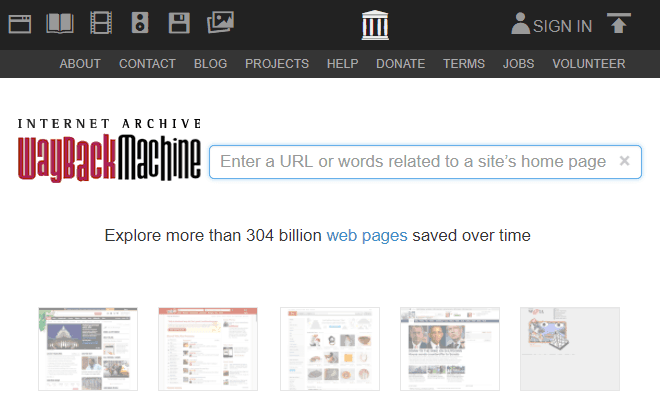Click the Wayback Machine logo
The width and height of the screenshot is (660, 419).
tap(109, 152)
